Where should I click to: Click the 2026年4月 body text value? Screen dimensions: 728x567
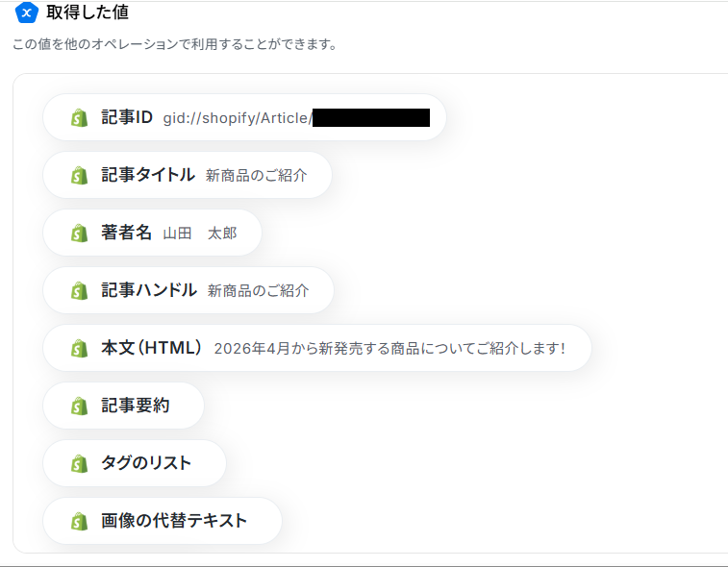coord(389,349)
